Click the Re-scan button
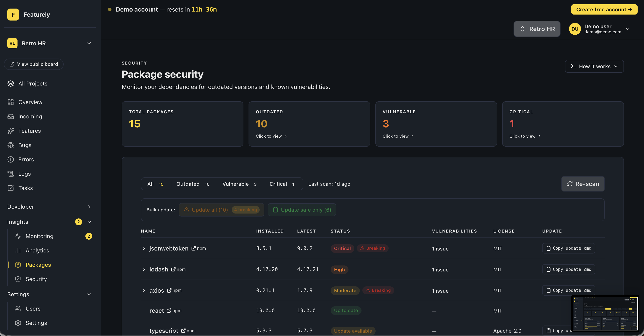The image size is (644, 336). click(583, 184)
